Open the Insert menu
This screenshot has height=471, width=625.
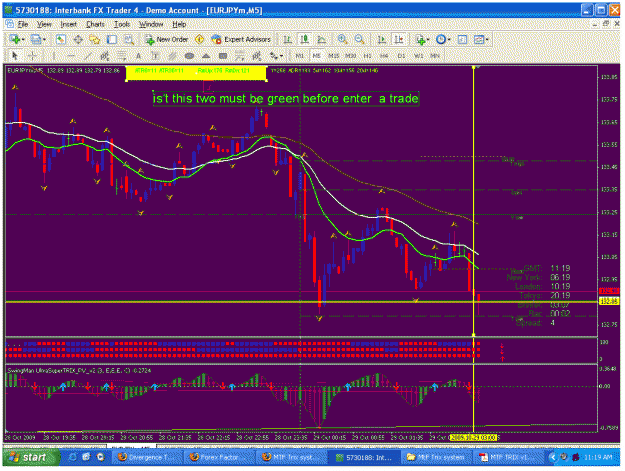point(68,24)
